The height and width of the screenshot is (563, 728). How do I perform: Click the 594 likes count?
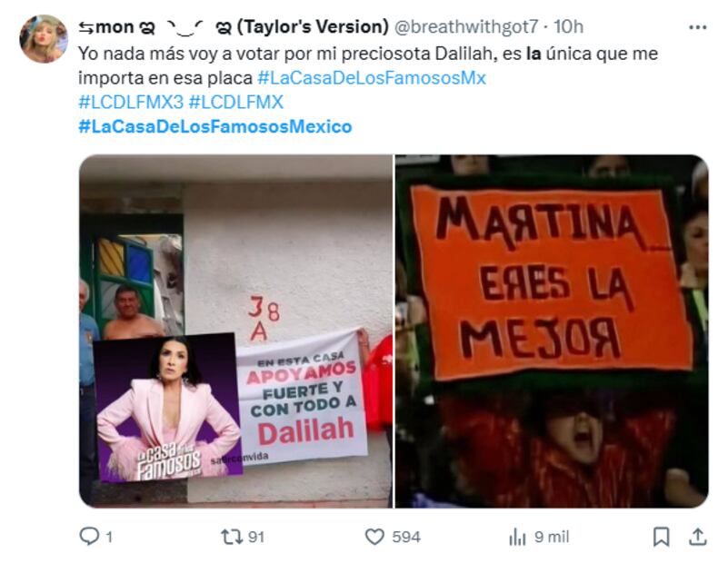point(406,537)
